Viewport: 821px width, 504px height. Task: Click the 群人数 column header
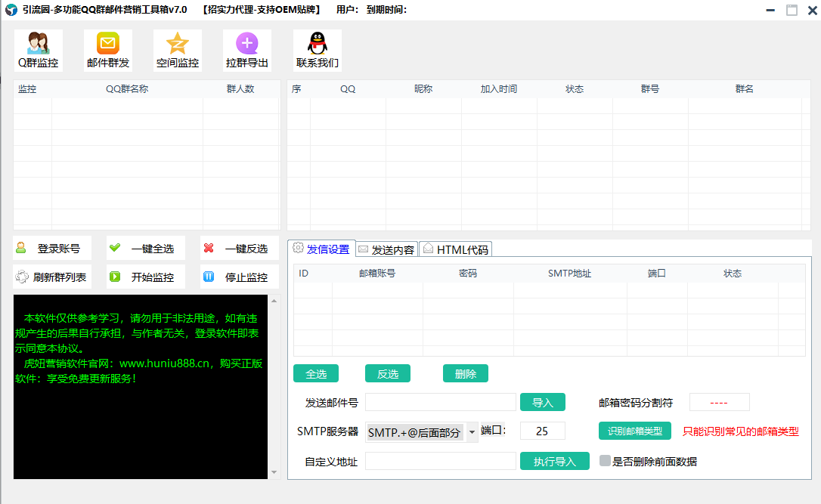point(240,89)
